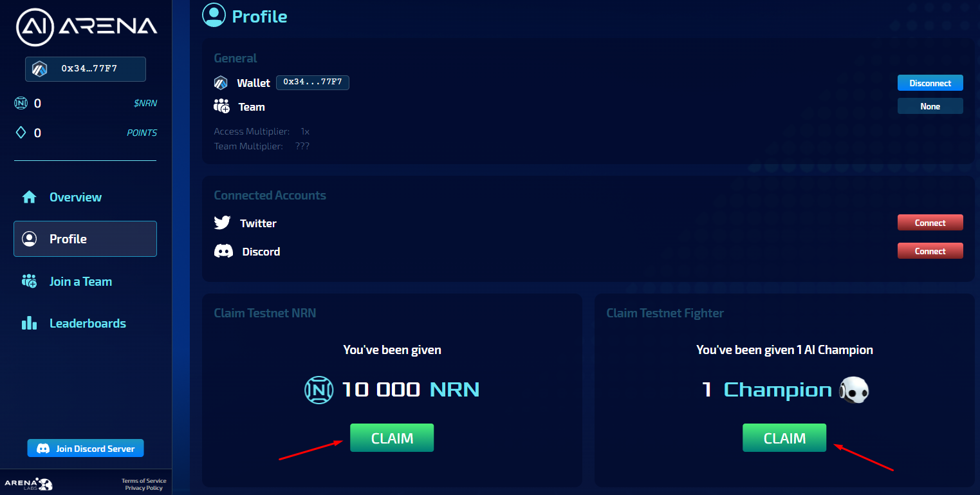Screen dimensions: 980x495
Task: Open the Leaderboards page
Action: (x=85, y=323)
